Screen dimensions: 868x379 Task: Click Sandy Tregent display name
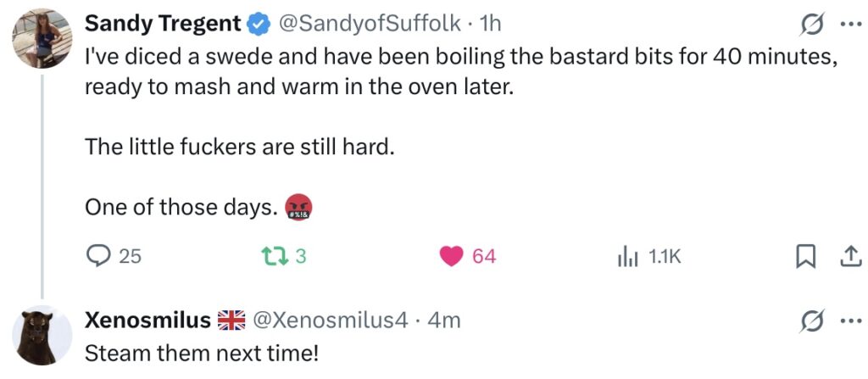[x=163, y=25]
